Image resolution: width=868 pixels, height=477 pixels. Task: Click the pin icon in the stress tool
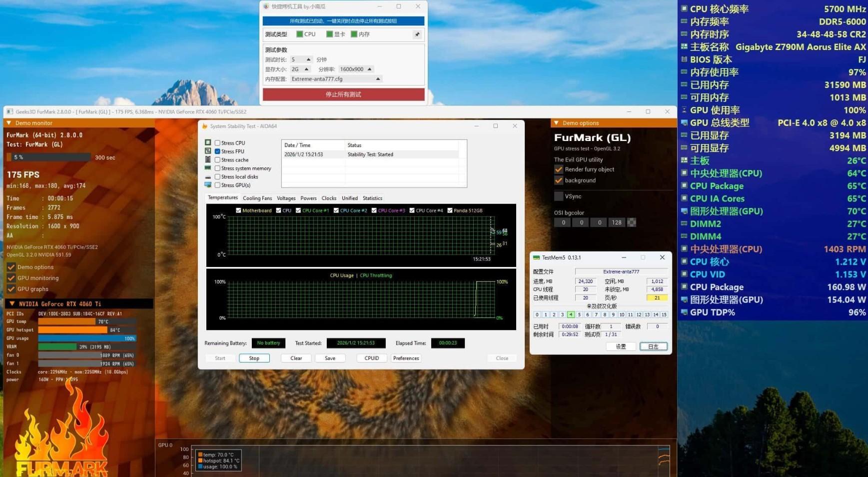(x=417, y=34)
